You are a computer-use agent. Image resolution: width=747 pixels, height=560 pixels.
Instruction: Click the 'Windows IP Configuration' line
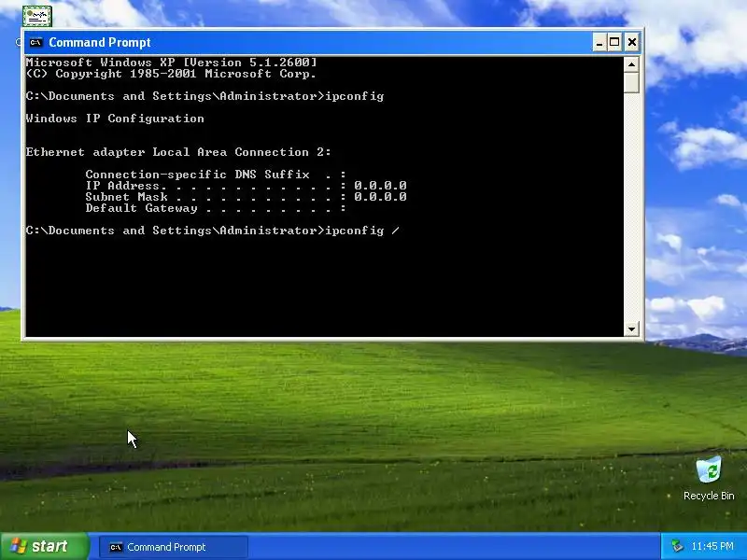[115, 119]
